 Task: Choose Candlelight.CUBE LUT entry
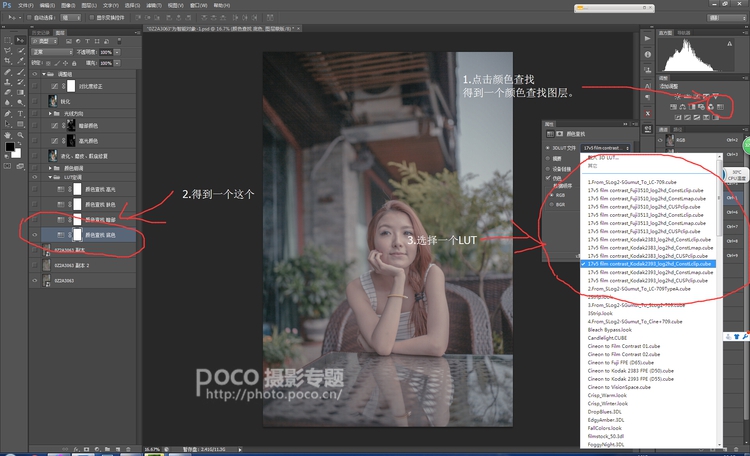click(x=648, y=338)
